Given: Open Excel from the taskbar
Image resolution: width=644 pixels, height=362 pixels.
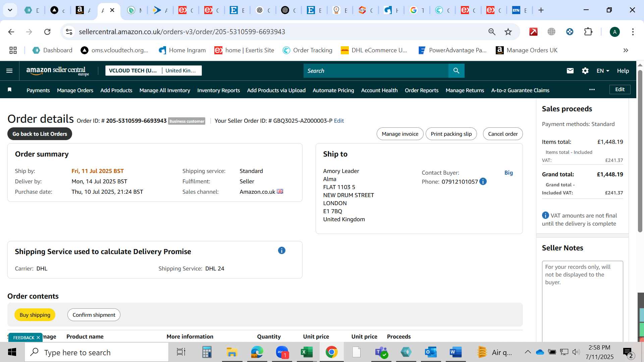Looking at the screenshot, I should 306,352.
